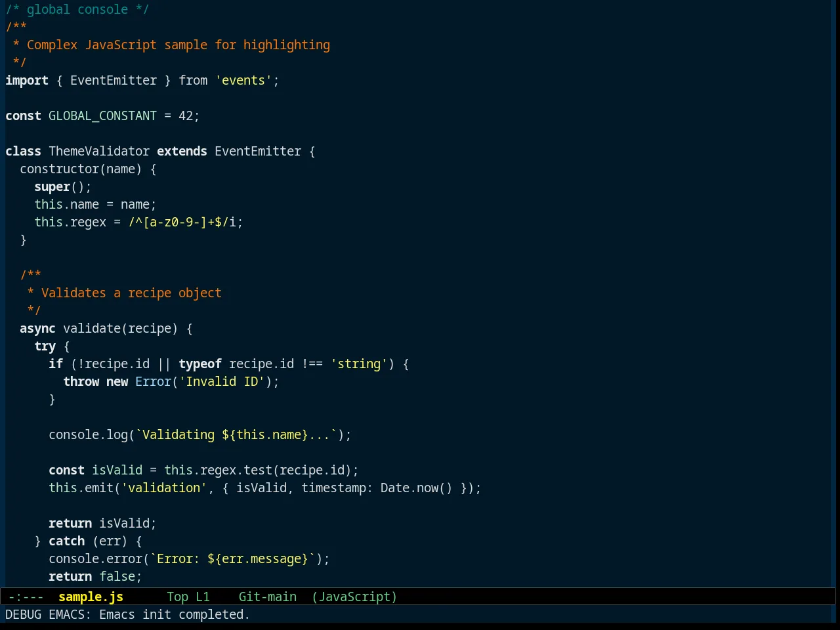Image resolution: width=840 pixels, height=630 pixels.
Task: Click the async keyword before validate
Action: [37, 328]
